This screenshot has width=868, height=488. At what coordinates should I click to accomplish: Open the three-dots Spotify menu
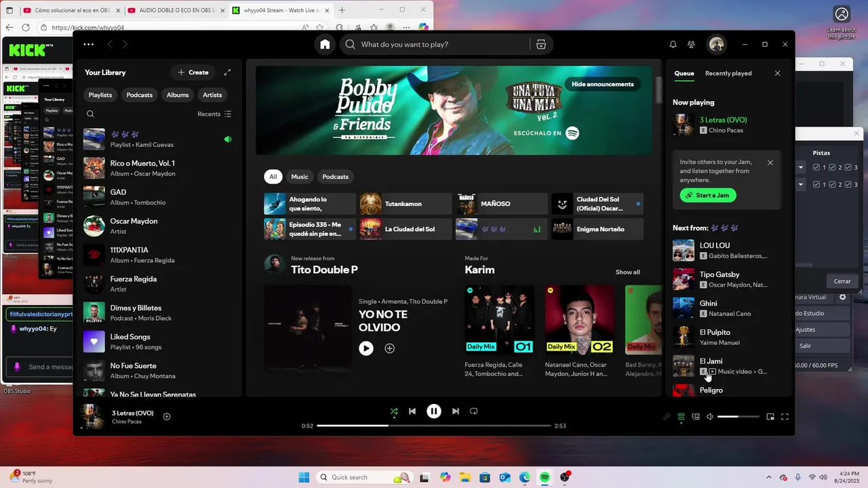pyautogui.click(x=89, y=44)
